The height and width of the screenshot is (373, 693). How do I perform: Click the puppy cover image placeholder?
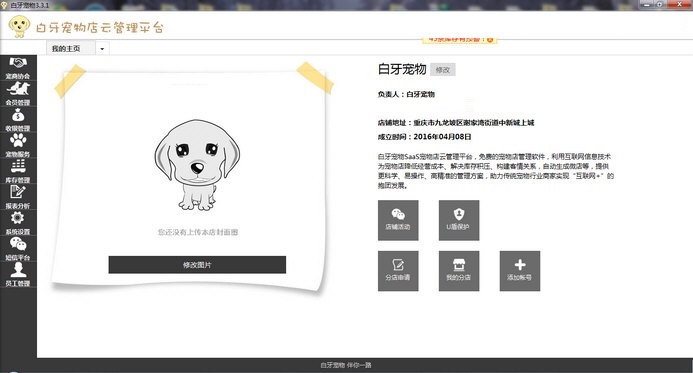click(x=197, y=165)
